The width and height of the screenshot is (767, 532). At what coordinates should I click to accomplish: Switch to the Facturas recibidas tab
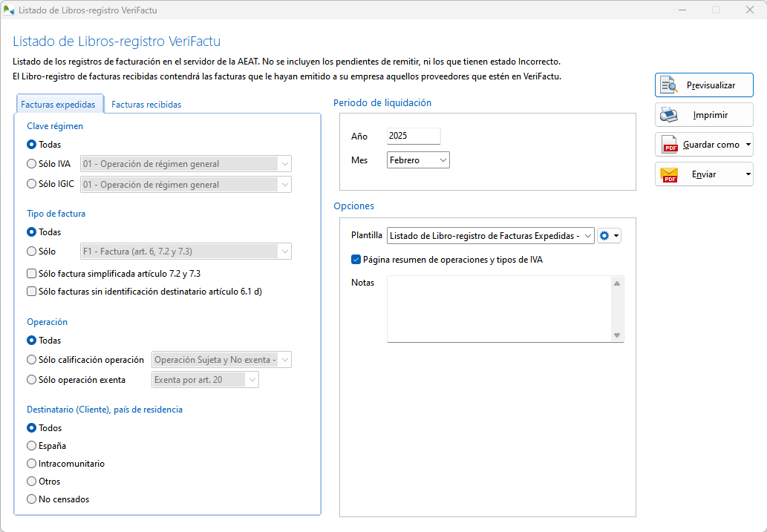coord(146,105)
